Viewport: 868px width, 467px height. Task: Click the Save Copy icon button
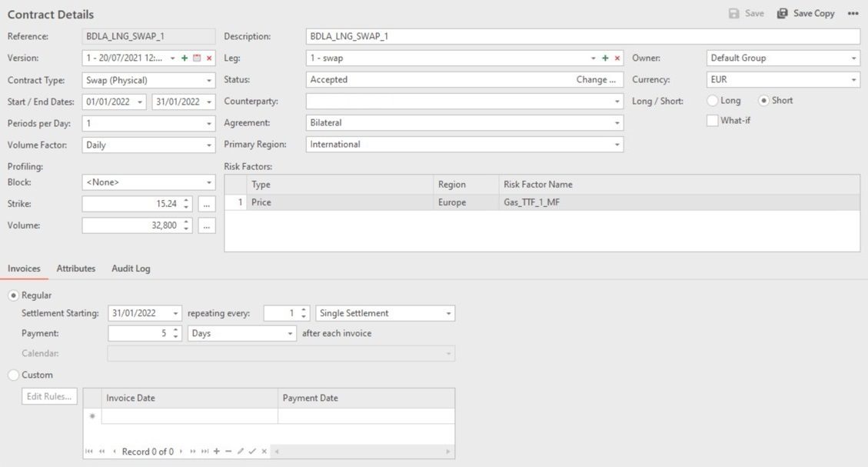[783, 14]
